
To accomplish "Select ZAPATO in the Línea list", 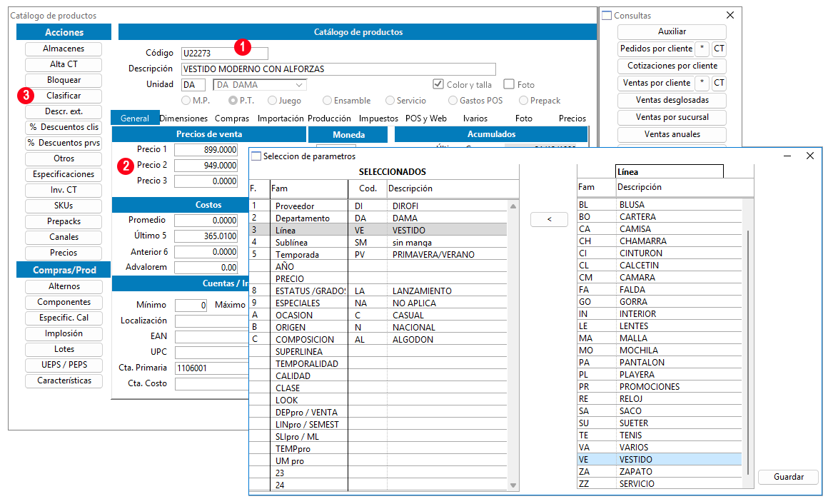I will 660,472.
